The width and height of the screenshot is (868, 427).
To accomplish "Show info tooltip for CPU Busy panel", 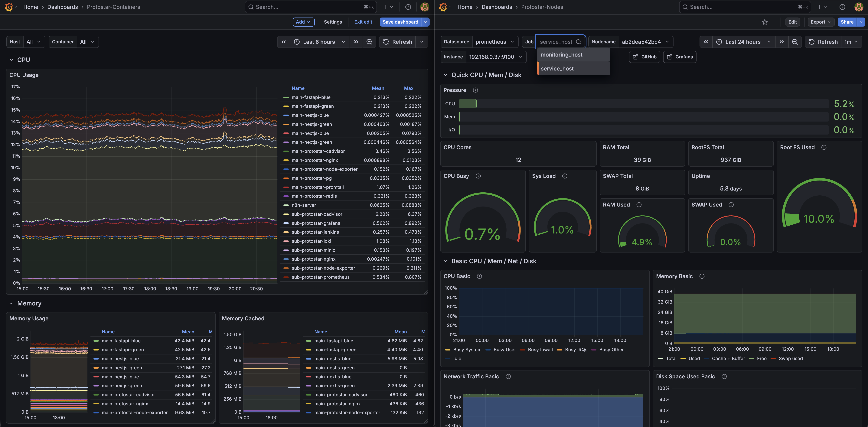I will [x=478, y=176].
